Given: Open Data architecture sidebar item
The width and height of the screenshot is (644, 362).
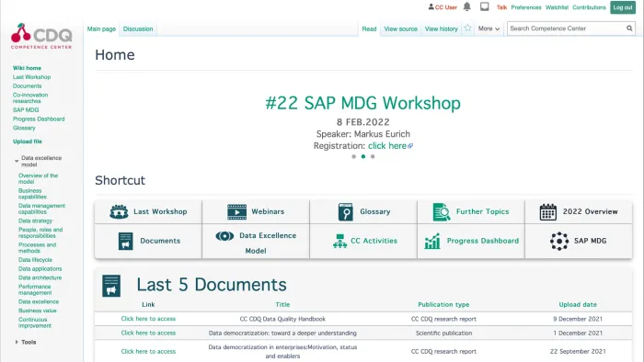Looking at the screenshot, I should click(40, 278).
